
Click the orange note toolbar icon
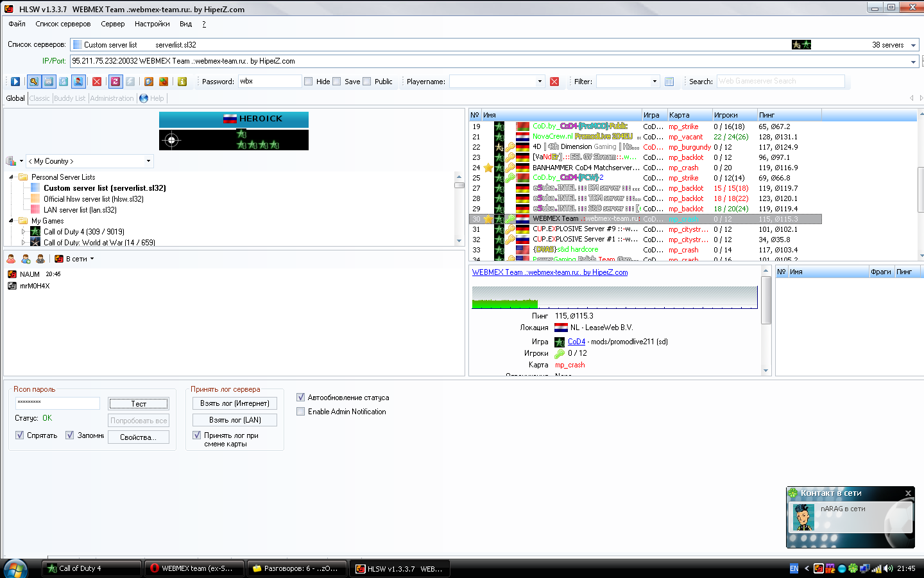point(149,82)
